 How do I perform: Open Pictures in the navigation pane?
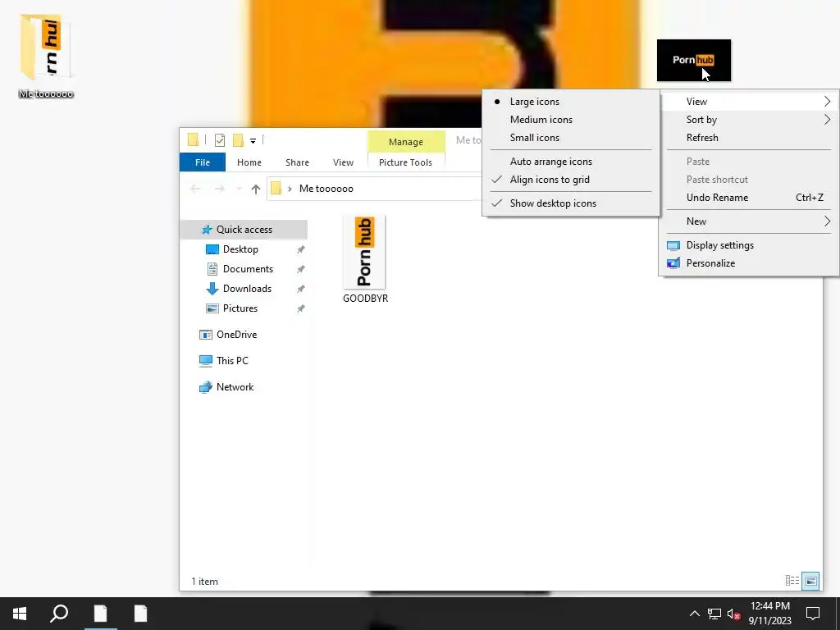coord(240,308)
